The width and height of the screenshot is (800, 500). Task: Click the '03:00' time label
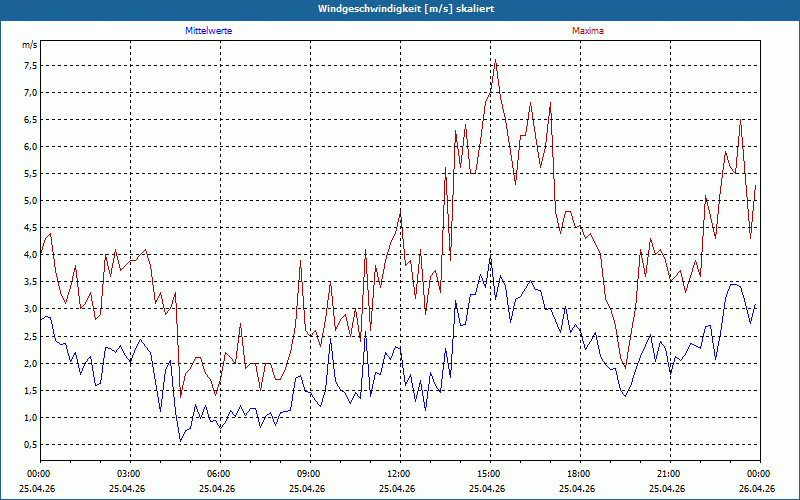coord(131,474)
